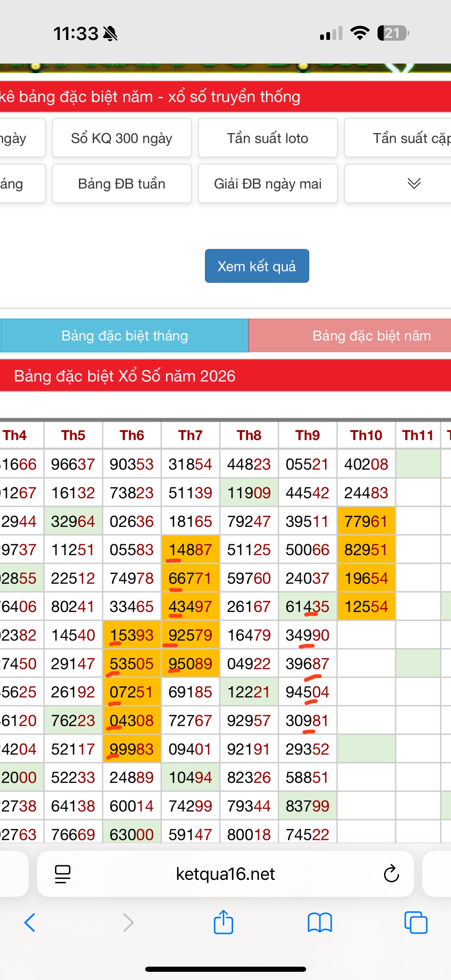Tap the battery indicator in status bar

tap(393, 33)
